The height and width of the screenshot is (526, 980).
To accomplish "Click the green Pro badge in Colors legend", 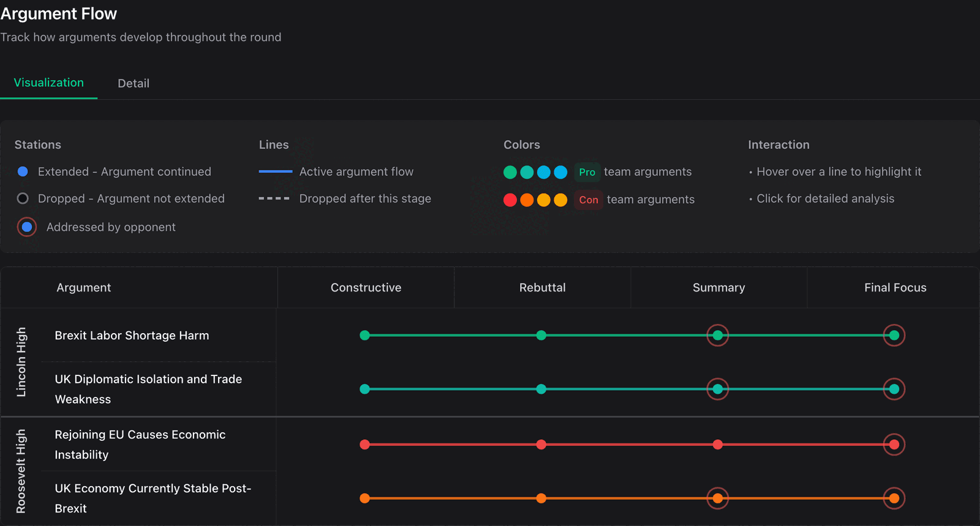I will coord(587,172).
